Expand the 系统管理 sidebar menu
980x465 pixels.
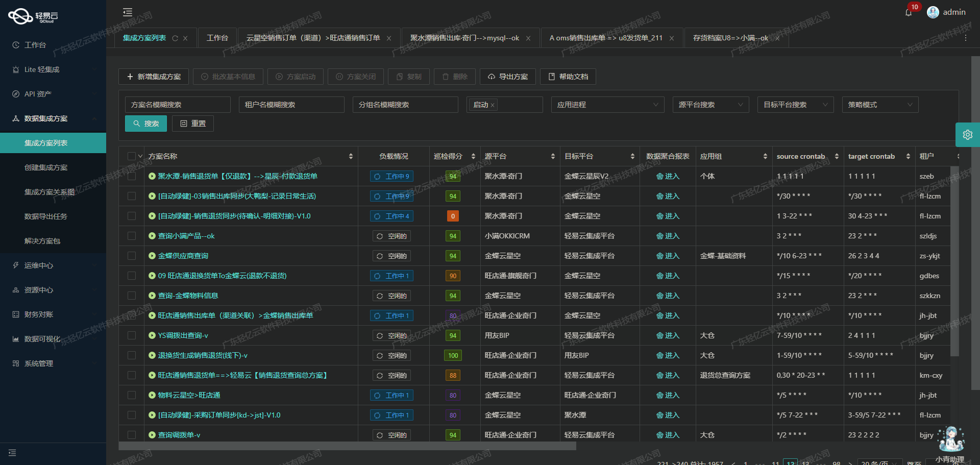pos(53,363)
